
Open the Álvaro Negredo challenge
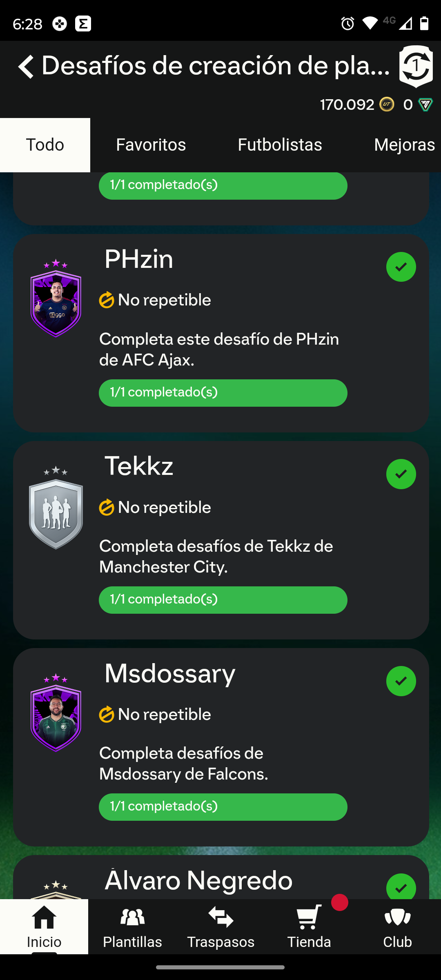(x=198, y=880)
